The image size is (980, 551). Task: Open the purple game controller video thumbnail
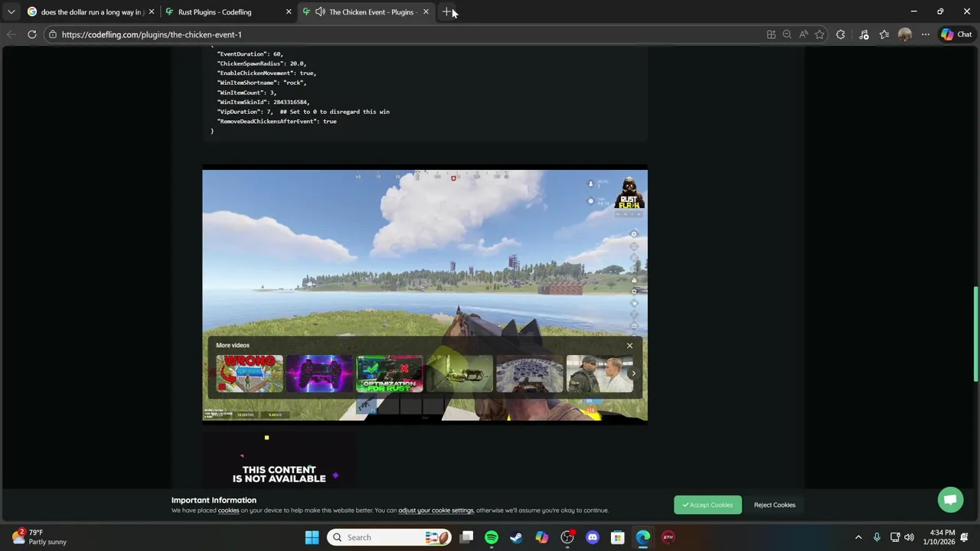pos(319,373)
